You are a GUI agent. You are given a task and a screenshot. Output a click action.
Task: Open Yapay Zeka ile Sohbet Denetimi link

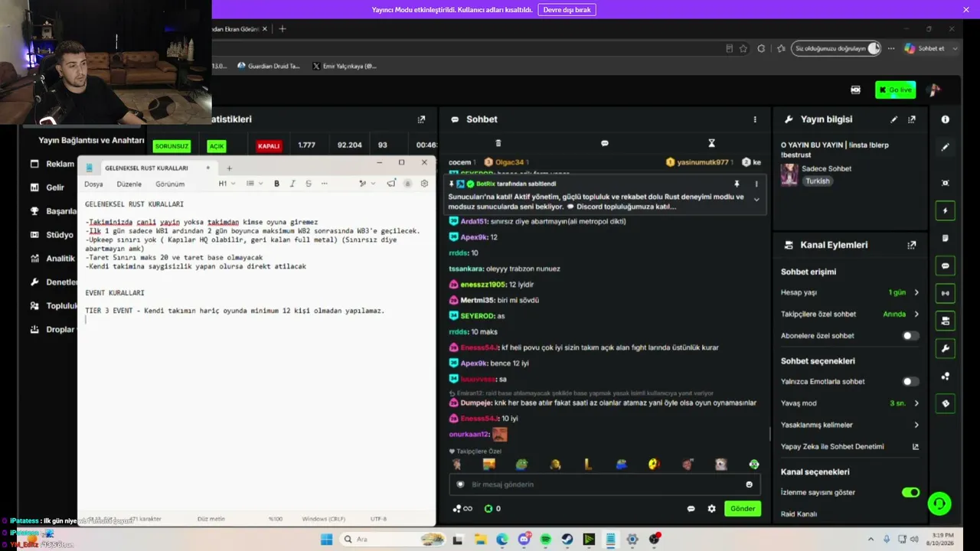pos(916,446)
